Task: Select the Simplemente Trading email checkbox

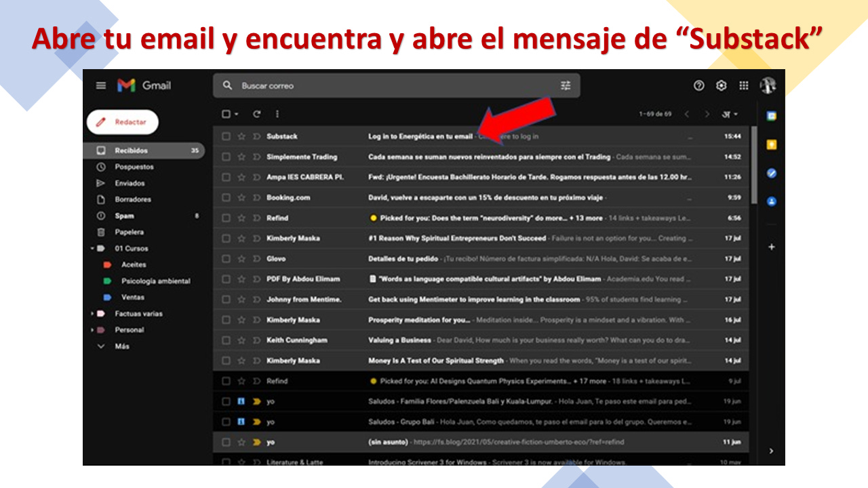Action: 226,157
